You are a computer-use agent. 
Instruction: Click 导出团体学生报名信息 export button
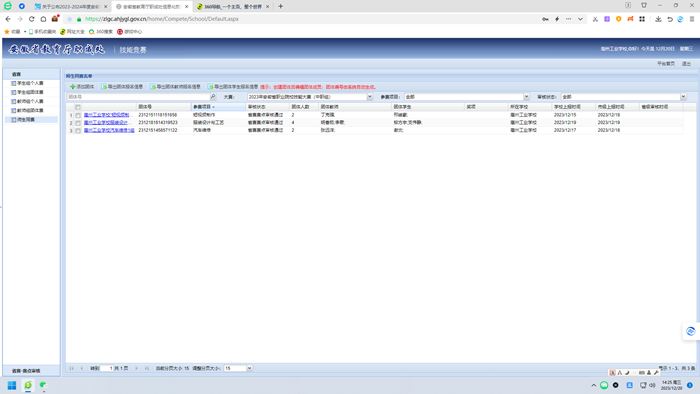tap(233, 87)
